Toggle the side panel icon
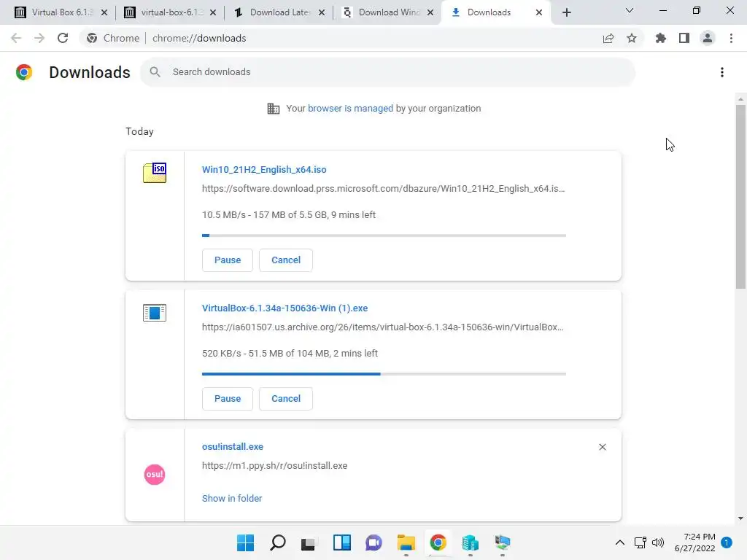The image size is (747, 560). [x=684, y=38]
